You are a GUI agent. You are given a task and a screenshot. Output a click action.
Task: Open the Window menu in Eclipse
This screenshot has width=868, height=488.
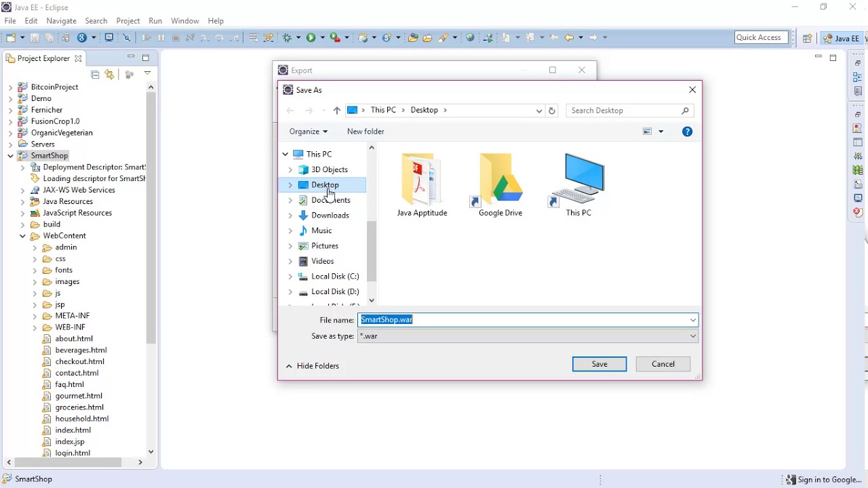pos(185,21)
